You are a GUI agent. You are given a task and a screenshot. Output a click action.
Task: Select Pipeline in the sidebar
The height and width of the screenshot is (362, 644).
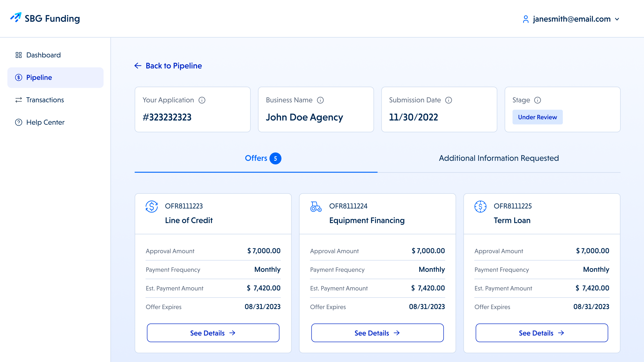(x=55, y=77)
